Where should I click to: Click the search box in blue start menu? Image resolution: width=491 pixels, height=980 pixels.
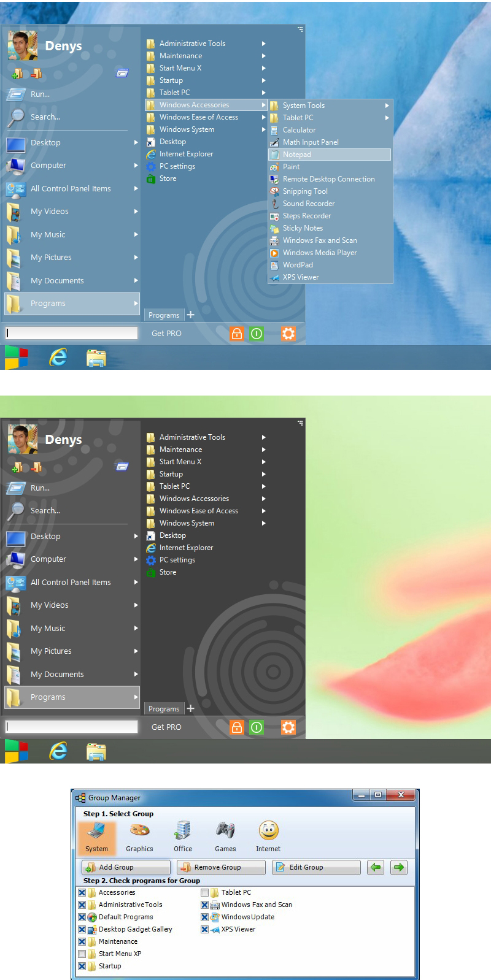coord(71,333)
